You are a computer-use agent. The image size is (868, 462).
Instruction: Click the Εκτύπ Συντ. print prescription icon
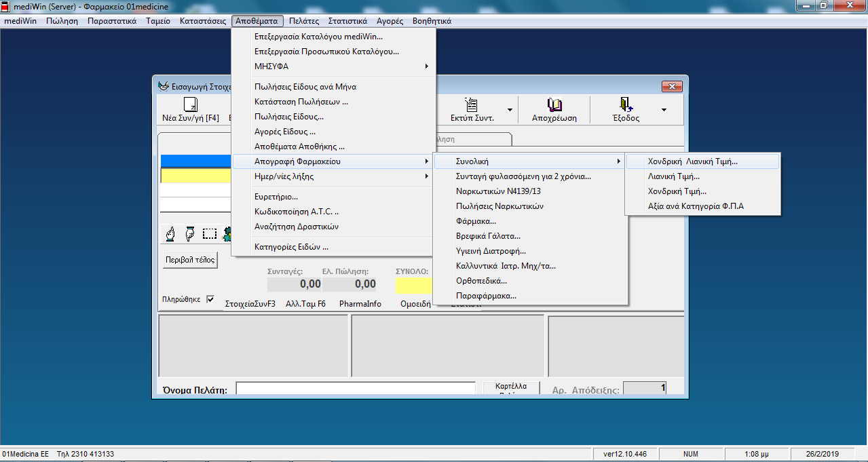pyautogui.click(x=471, y=104)
